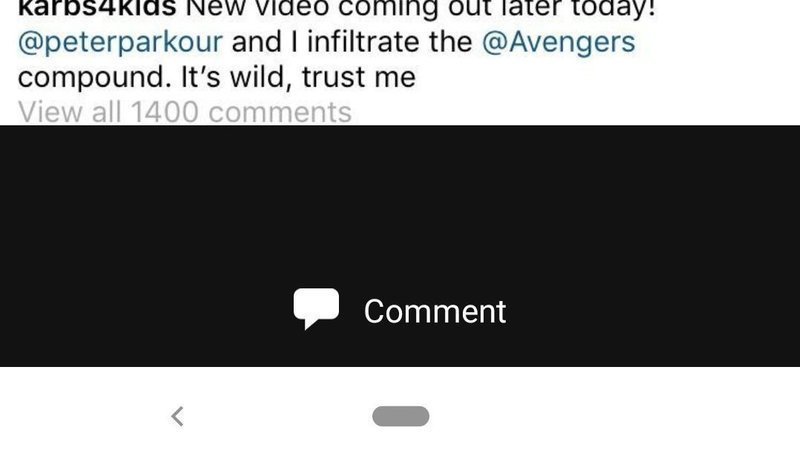Click the Comment label text
Image resolution: width=800 pixels, height=450 pixels.
coord(435,311)
